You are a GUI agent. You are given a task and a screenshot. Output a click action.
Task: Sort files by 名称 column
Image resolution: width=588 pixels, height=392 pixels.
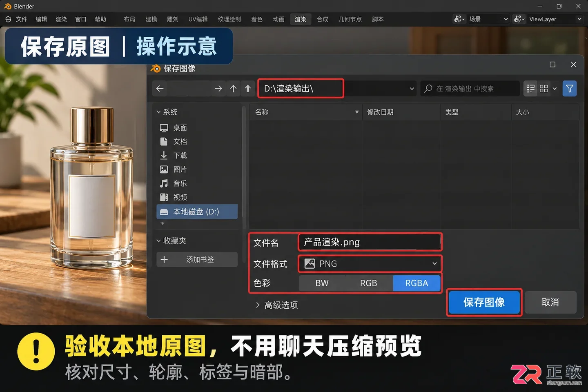pos(305,112)
